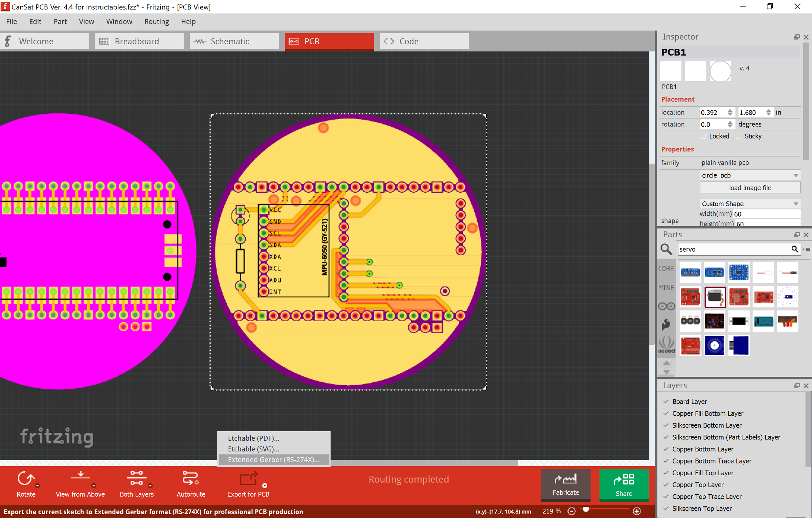Click the load image file button
This screenshot has height=518, width=812.
click(750, 187)
